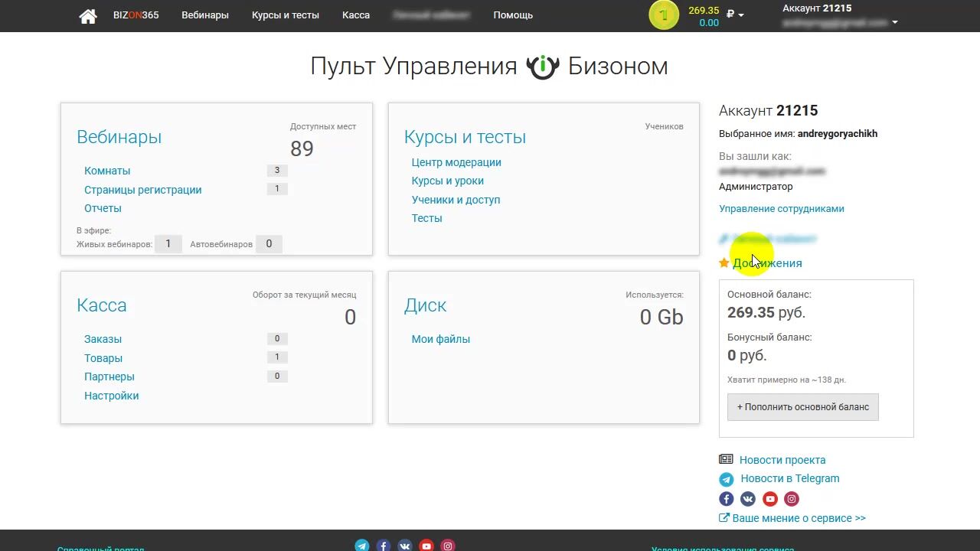Visit the VK page icon in sidebar

[x=748, y=499]
